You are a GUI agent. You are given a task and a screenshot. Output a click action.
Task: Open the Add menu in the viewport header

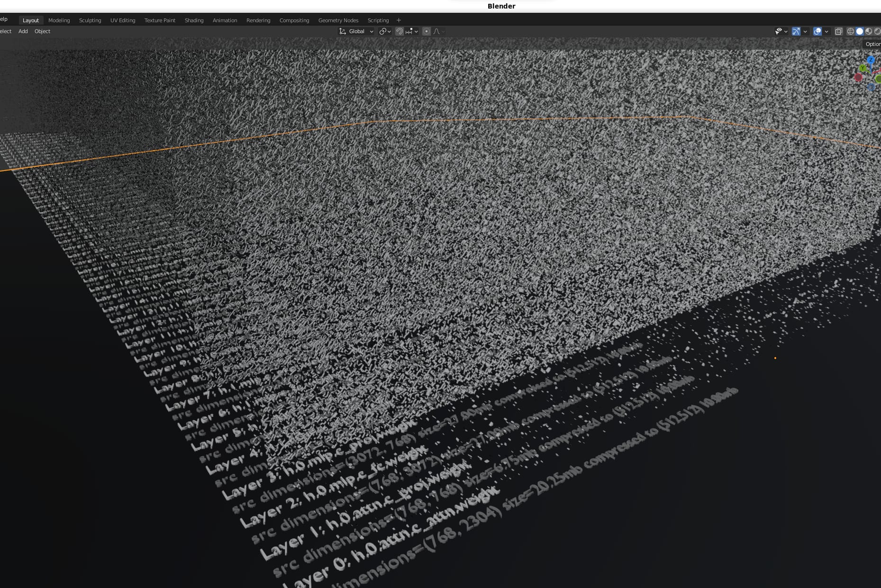click(x=23, y=31)
